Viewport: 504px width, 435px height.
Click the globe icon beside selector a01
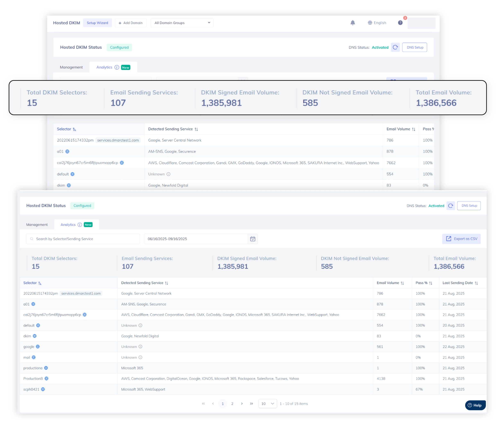[33, 304]
